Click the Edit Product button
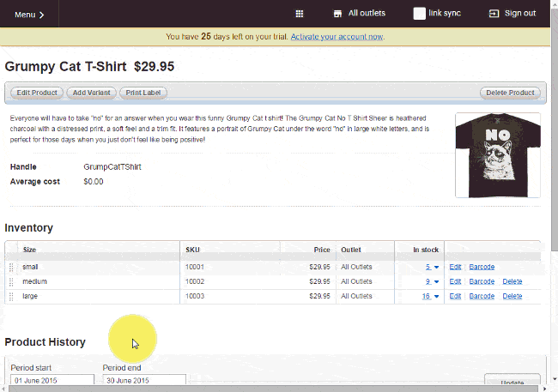The width and height of the screenshot is (558, 392). click(37, 93)
